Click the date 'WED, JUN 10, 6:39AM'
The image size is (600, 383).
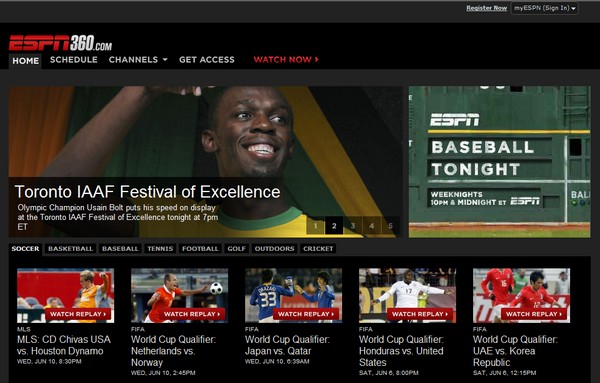pyautogui.click(x=277, y=361)
